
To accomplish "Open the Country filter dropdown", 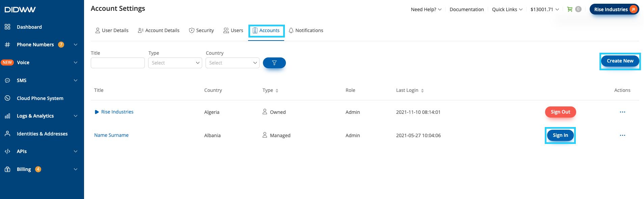I will point(233,63).
